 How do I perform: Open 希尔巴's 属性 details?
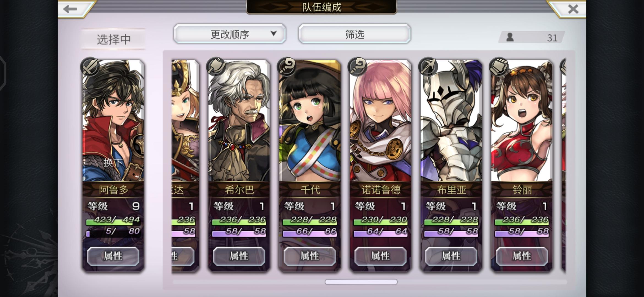pos(239,256)
